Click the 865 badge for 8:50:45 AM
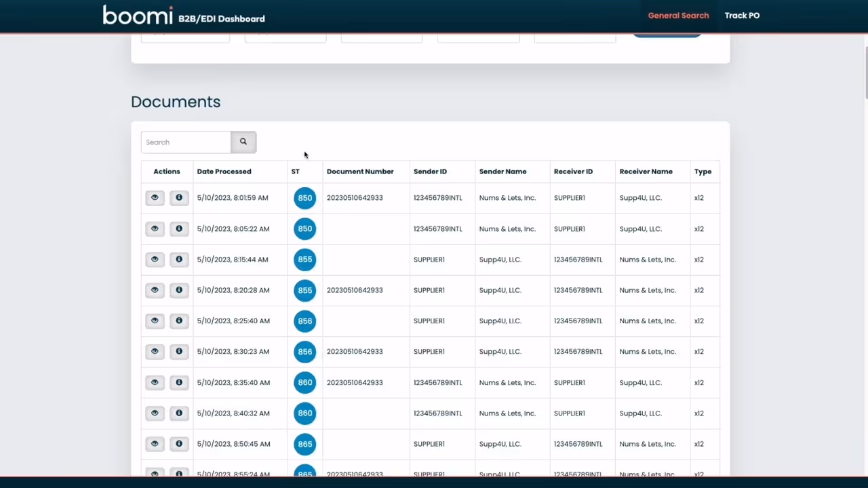This screenshot has height=488, width=868. pyautogui.click(x=305, y=444)
